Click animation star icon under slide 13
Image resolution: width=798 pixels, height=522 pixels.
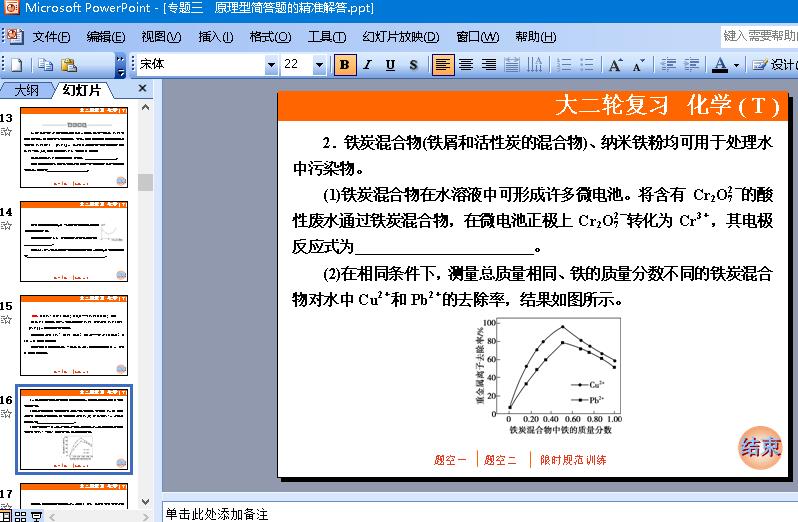point(6,132)
